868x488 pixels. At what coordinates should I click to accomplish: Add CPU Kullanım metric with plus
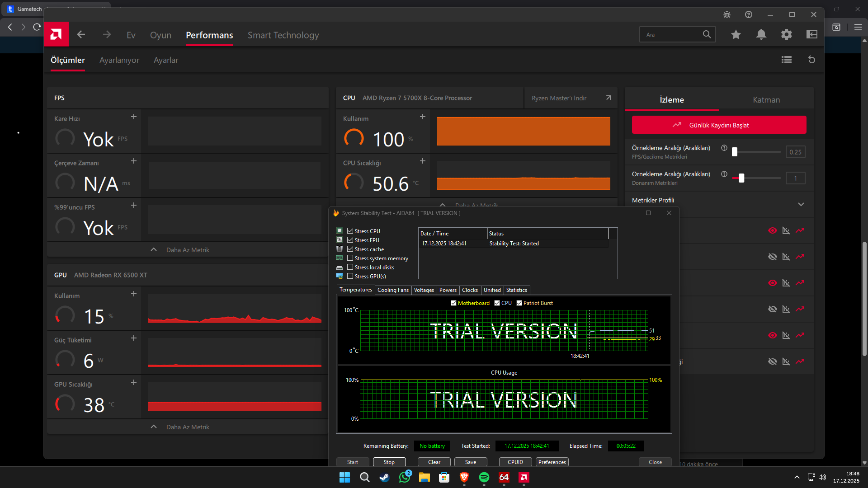(423, 117)
